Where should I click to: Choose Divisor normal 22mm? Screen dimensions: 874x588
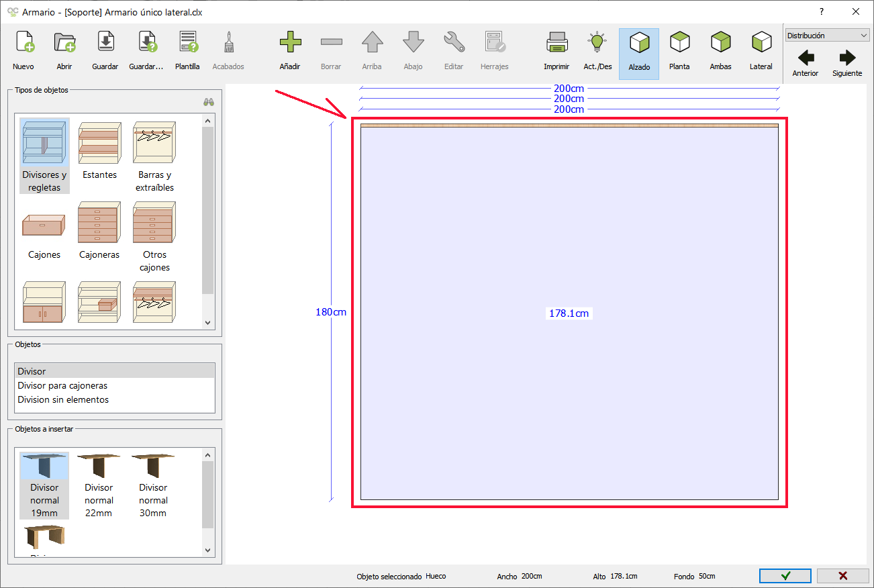[99, 485]
